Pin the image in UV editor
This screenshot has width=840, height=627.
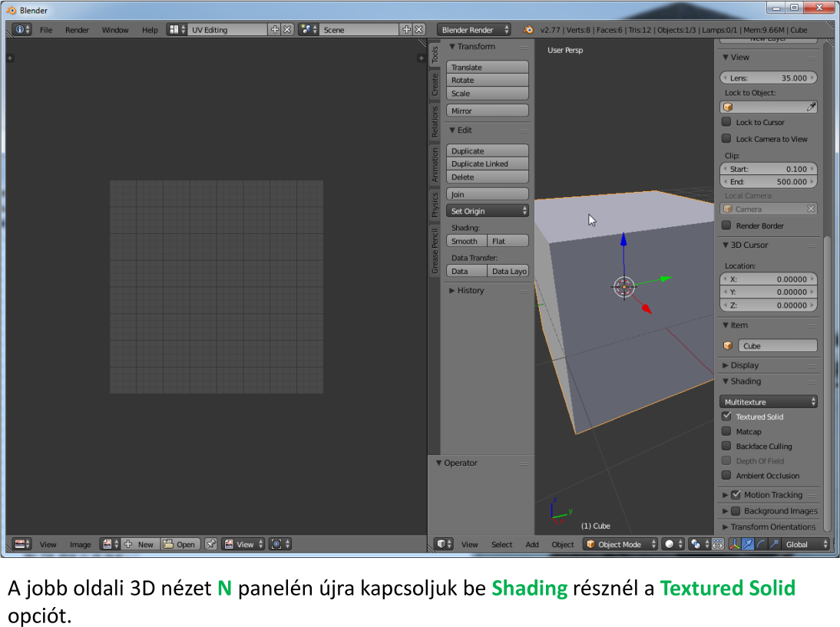(x=211, y=544)
